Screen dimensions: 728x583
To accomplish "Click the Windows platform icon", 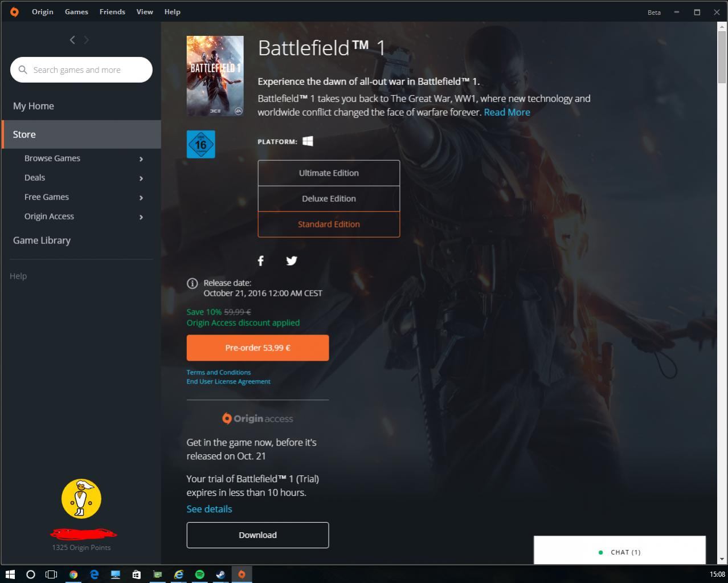I will coord(308,141).
